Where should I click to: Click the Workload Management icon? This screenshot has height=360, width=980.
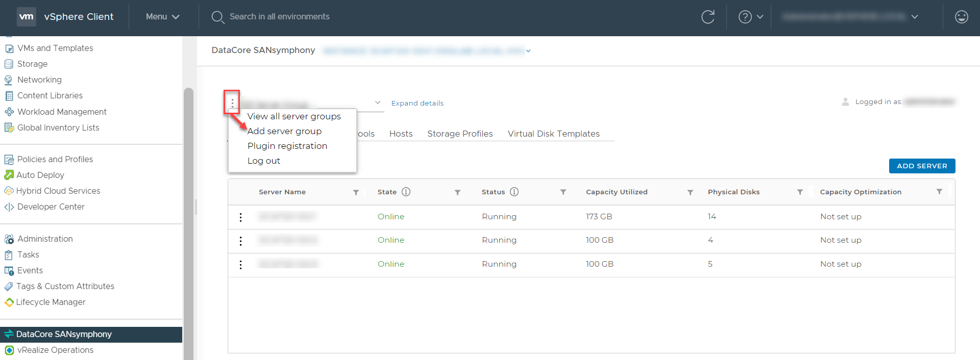pos(9,112)
